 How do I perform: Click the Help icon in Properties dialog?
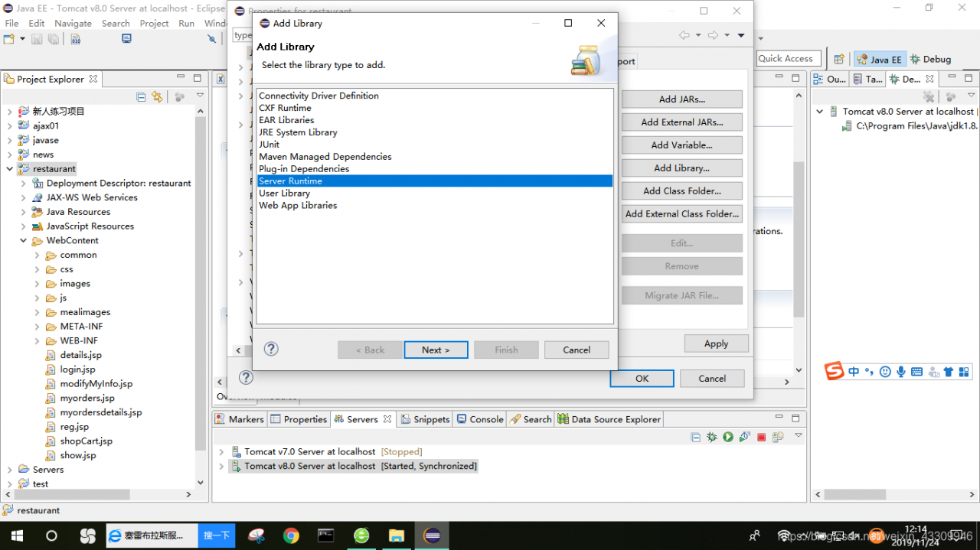246,377
